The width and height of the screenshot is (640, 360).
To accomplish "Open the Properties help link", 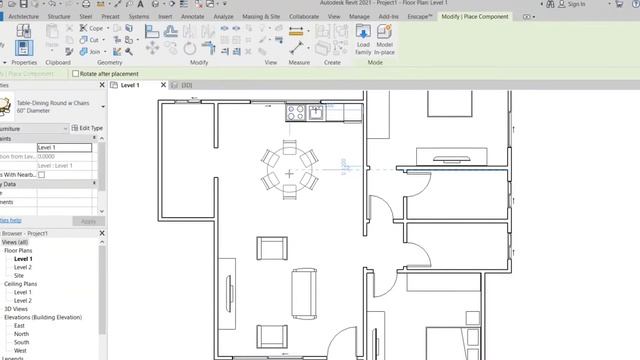I will pos(11,220).
